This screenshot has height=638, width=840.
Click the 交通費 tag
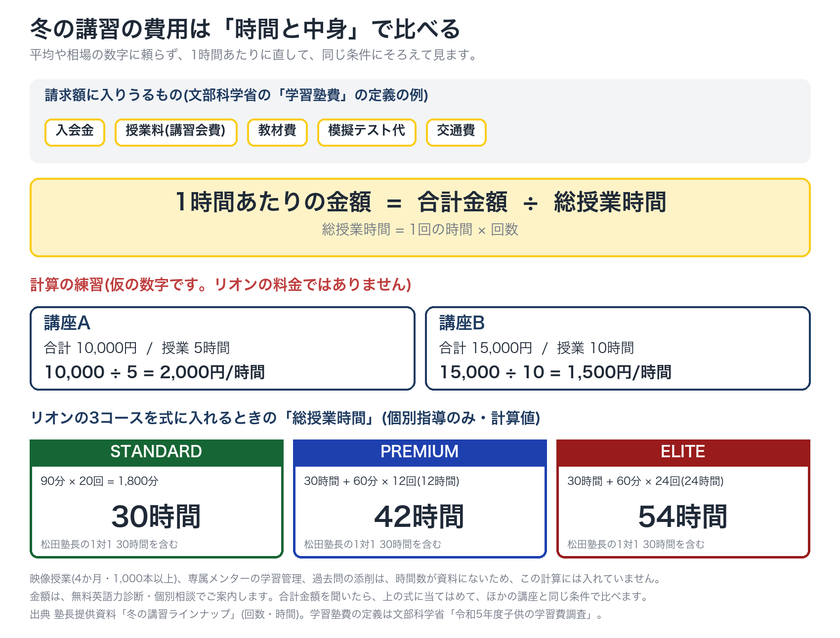point(456,132)
